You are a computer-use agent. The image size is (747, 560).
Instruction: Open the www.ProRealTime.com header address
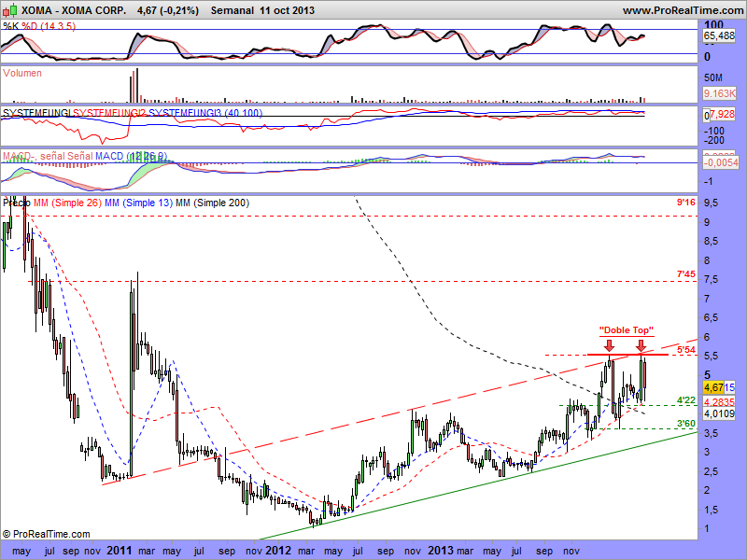point(683,10)
